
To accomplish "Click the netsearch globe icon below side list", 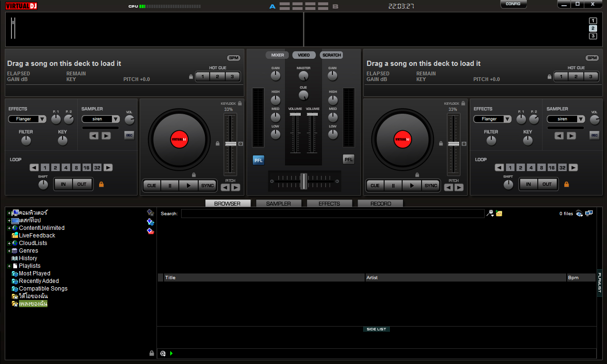I will [x=163, y=353].
